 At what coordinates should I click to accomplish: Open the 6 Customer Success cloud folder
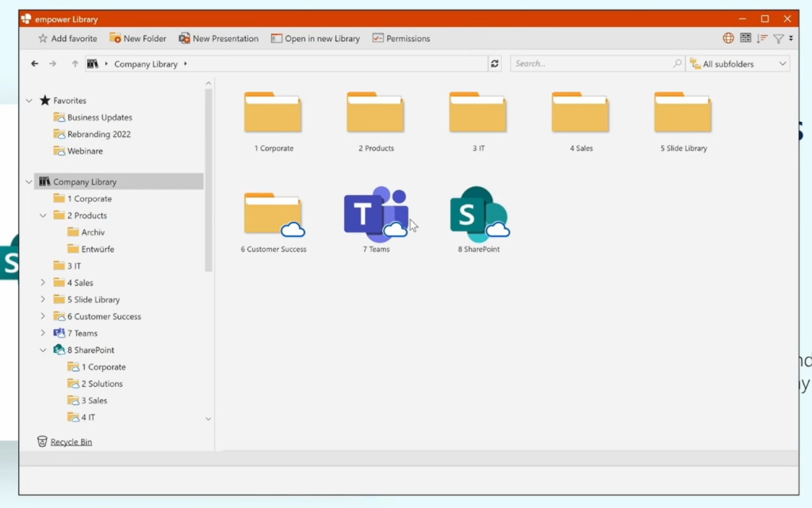point(274,214)
